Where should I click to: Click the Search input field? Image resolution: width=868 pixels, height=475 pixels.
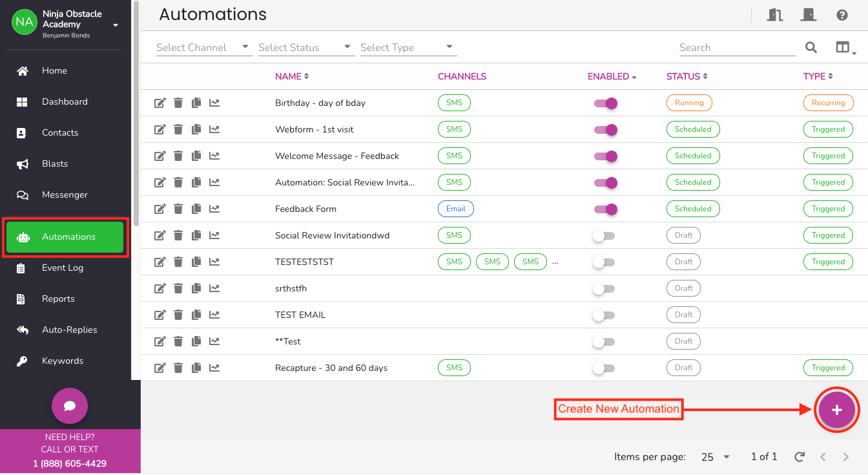(736, 47)
